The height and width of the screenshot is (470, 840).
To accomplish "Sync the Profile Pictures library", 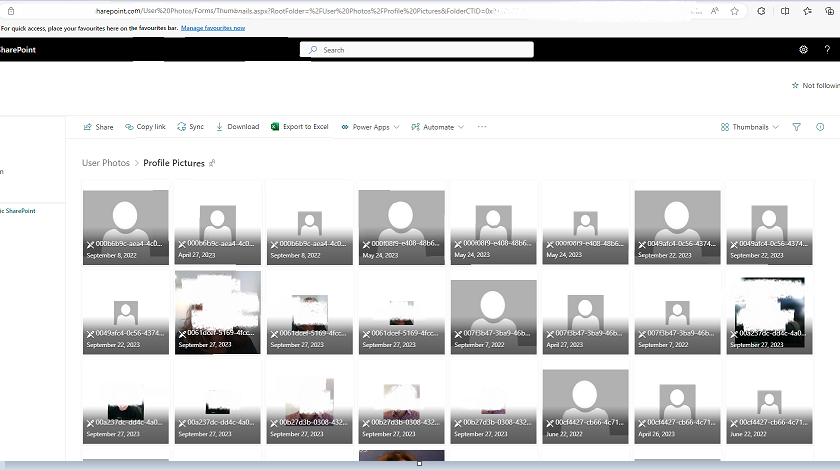I will 191,127.
